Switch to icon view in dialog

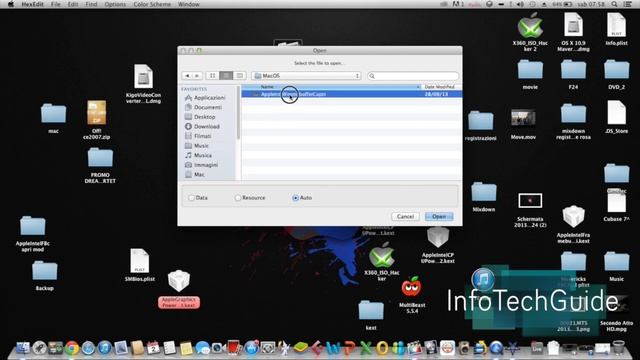pos(212,76)
